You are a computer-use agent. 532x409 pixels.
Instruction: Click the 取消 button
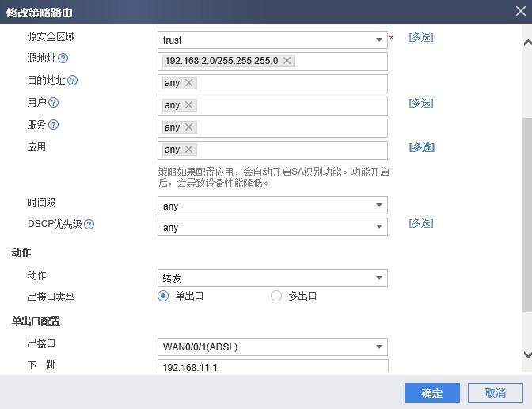pos(496,393)
